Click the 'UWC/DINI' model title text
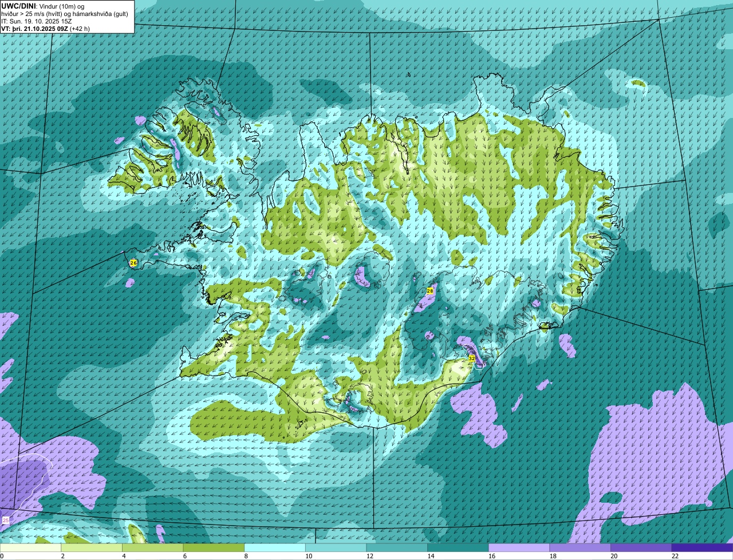 18,6
